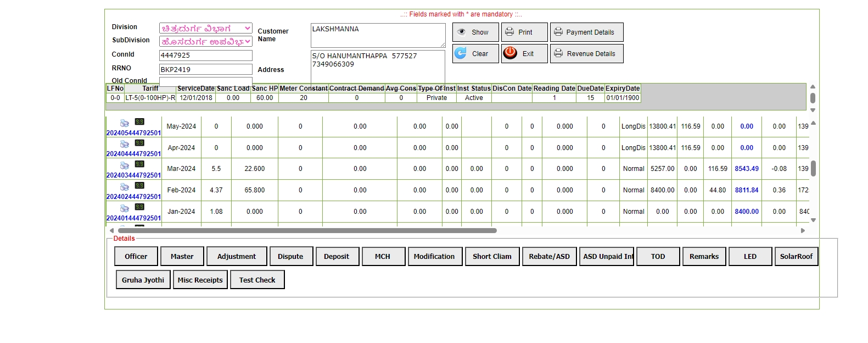Viewport: 868px width, 343px height.
Task: Open bill link 202402444792501
Action: (x=133, y=197)
